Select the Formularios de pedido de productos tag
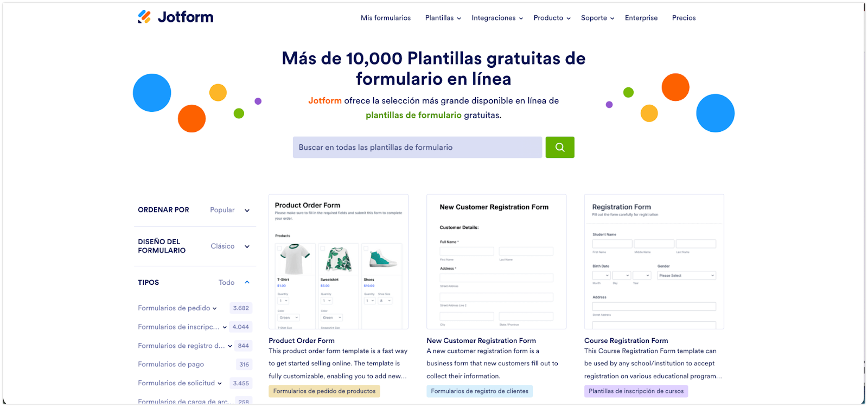The height and width of the screenshot is (407, 868). 324,391
